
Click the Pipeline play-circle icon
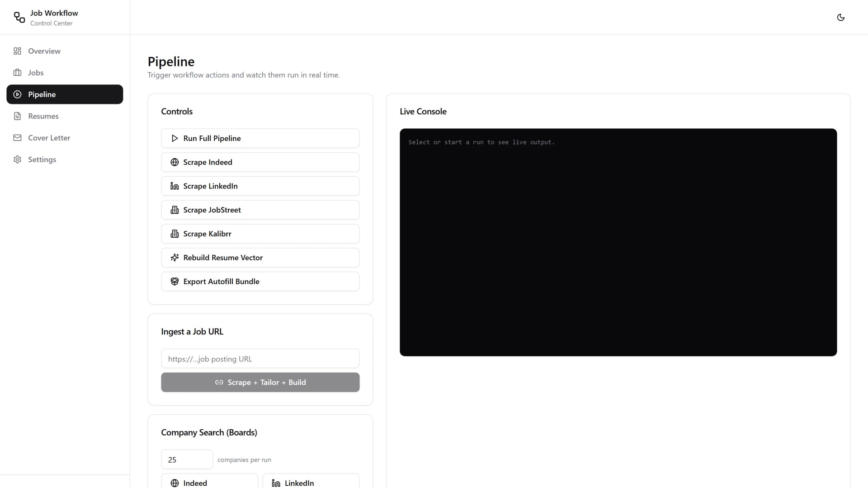coord(17,94)
